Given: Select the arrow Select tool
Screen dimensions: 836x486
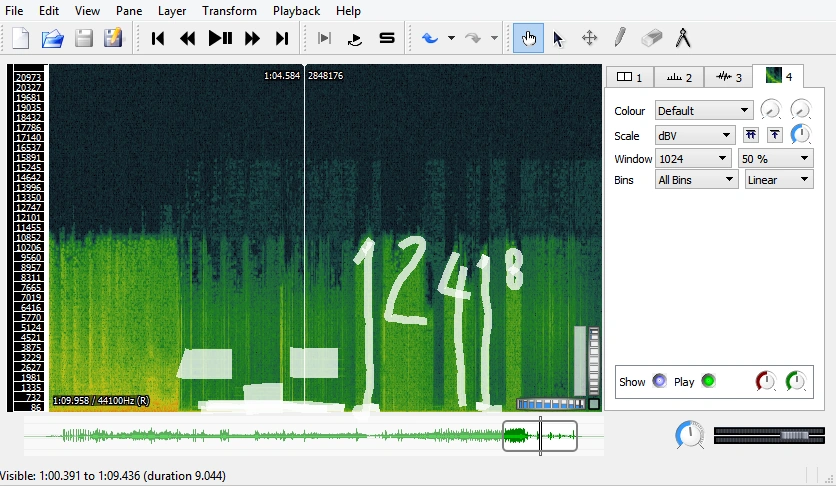Looking at the screenshot, I should point(558,39).
